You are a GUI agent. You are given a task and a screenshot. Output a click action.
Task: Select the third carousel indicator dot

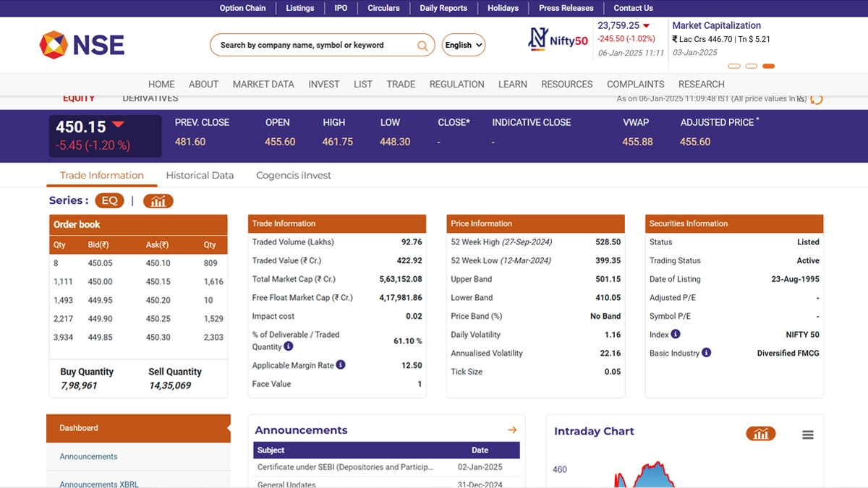pos(768,66)
